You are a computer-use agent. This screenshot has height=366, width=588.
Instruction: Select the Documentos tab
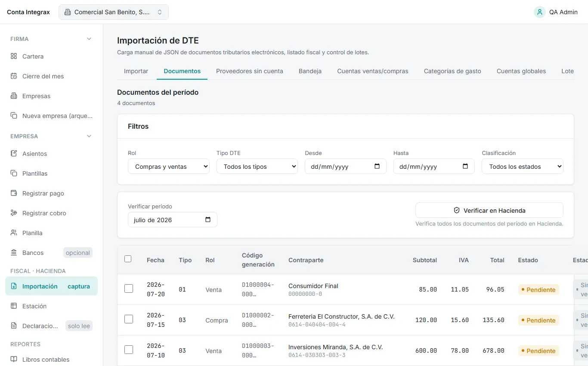182,71
